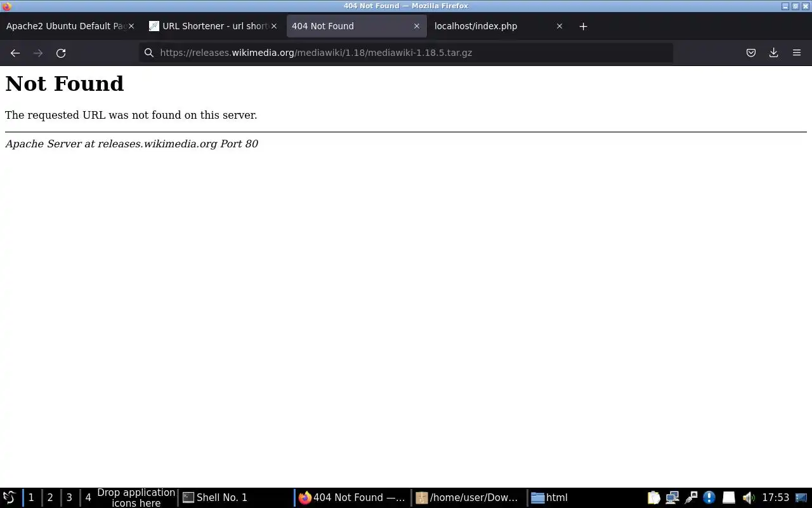Click the Firefox icon in the title bar

pos(6,6)
